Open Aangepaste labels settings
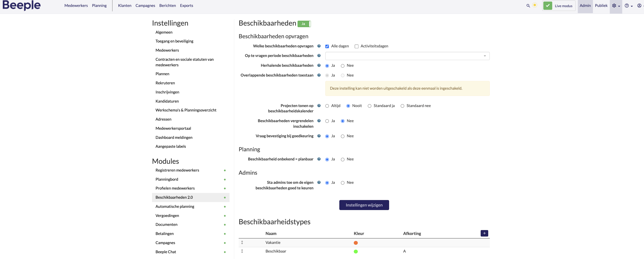 pyautogui.click(x=171, y=146)
